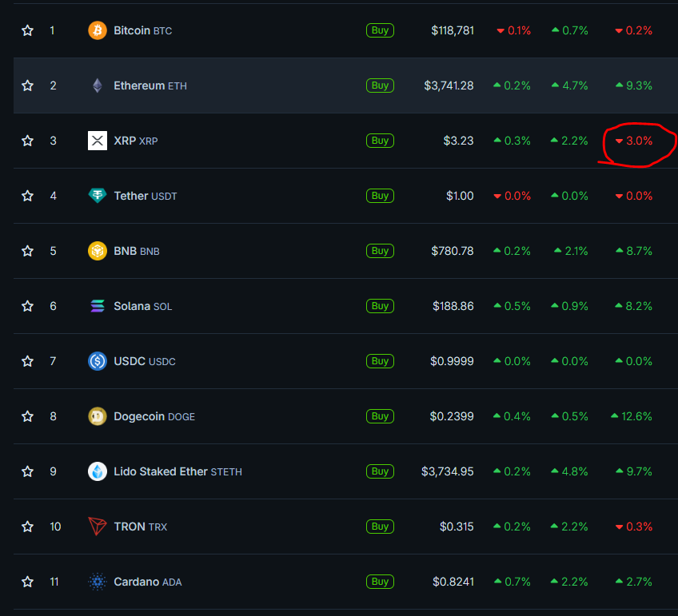Open the Dogecoin DOGE coin page
This screenshot has height=616, width=678.
click(x=154, y=416)
